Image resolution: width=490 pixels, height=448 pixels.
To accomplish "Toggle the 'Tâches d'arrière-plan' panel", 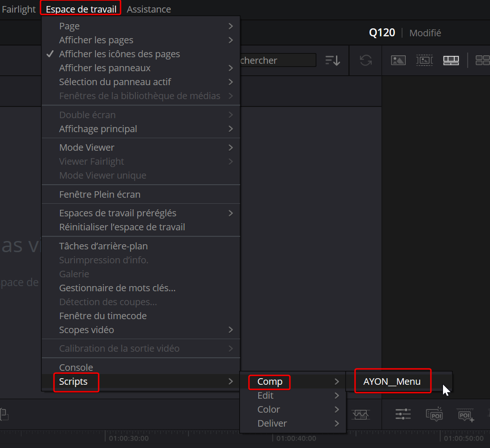I will coord(103,246).
